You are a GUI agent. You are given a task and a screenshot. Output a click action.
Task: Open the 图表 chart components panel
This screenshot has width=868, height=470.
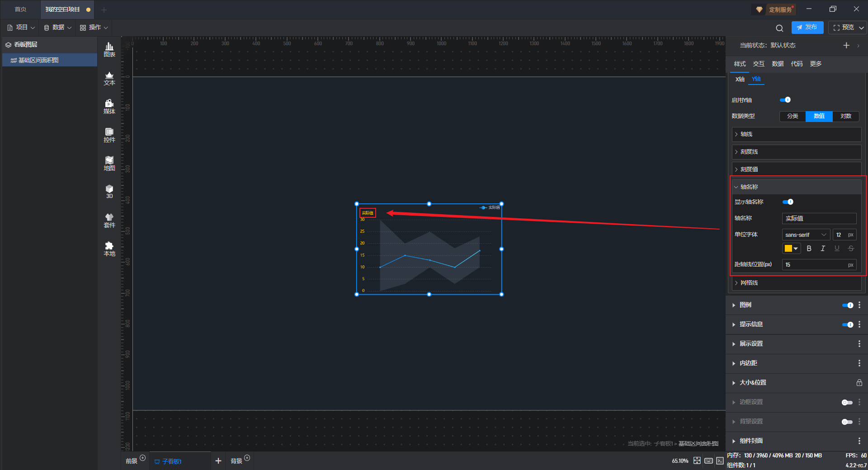click(x=109, y=50)
